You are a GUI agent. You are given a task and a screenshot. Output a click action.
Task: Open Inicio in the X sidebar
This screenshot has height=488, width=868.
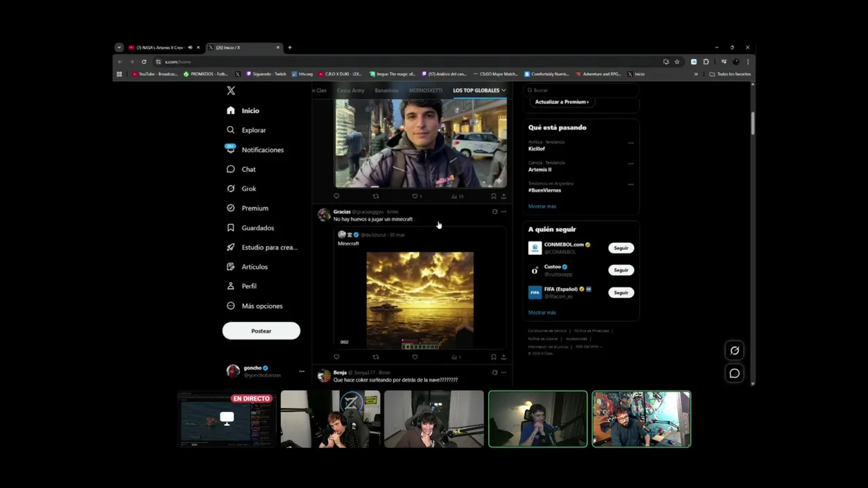click(243, 110)
